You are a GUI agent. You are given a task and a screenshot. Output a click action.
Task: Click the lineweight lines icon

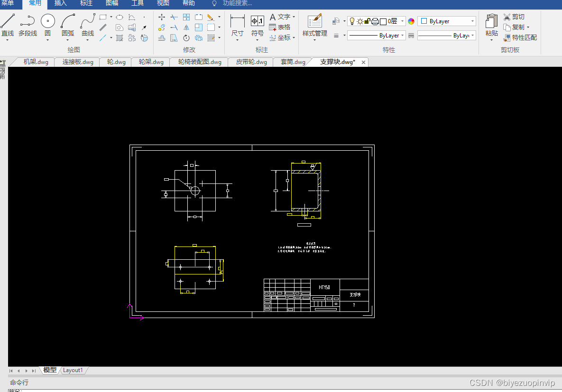click(336, 36)
